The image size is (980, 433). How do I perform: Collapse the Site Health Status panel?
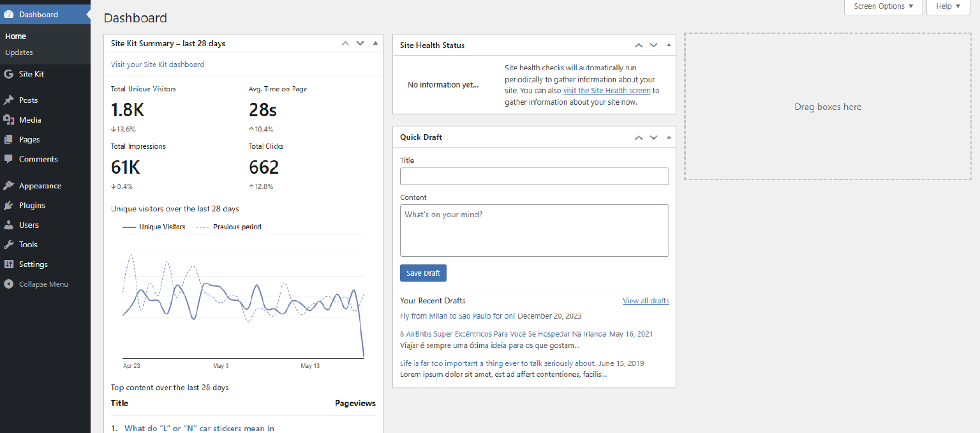[669, 45]
